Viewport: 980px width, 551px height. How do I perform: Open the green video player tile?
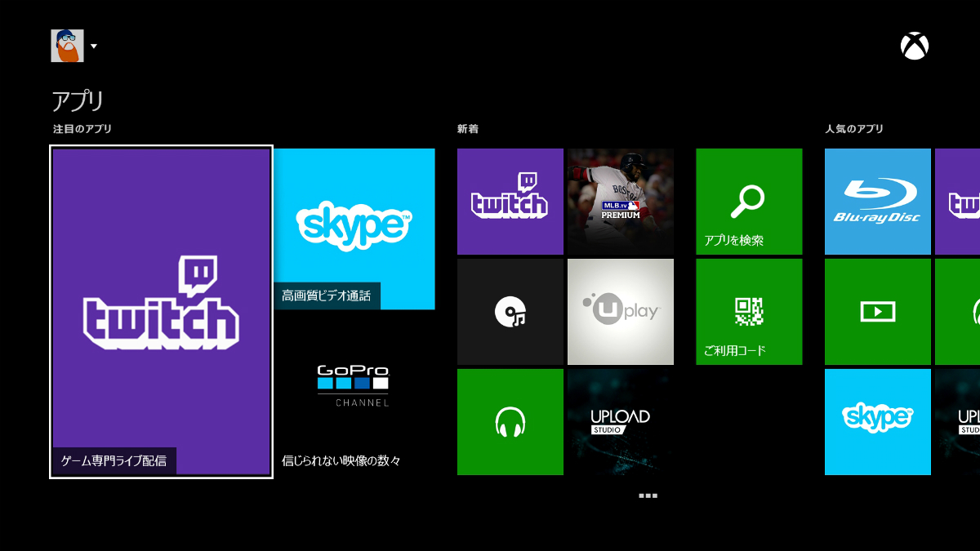pos(878,312)
